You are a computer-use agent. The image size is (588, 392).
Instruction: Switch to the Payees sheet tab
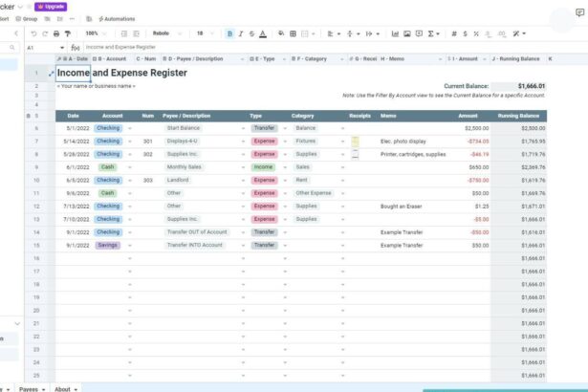pos(32,389)
